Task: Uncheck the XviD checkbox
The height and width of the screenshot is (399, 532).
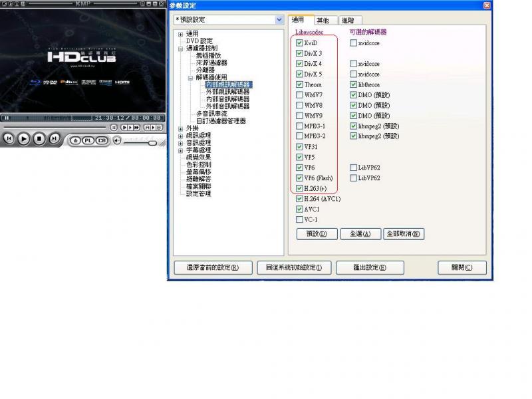Action: tap(299, 43)
